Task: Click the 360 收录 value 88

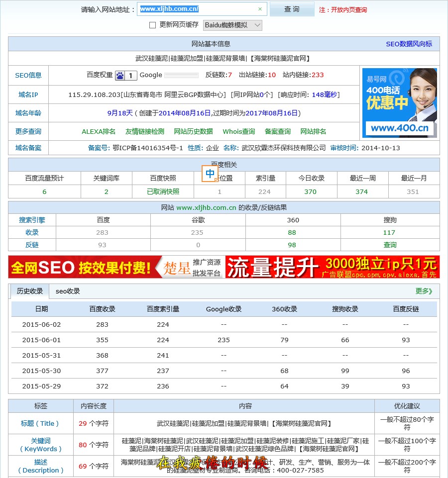Action: (x=292, y=233)
